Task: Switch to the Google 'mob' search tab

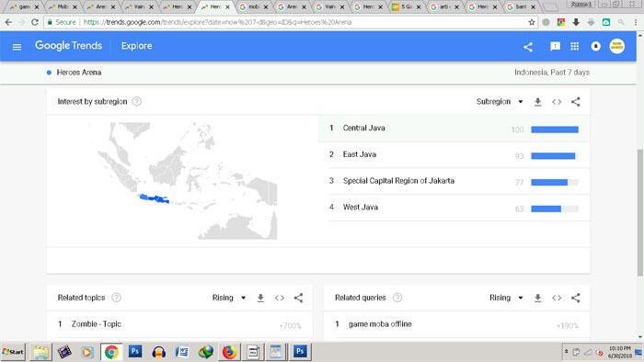Action: pos(253,7)
